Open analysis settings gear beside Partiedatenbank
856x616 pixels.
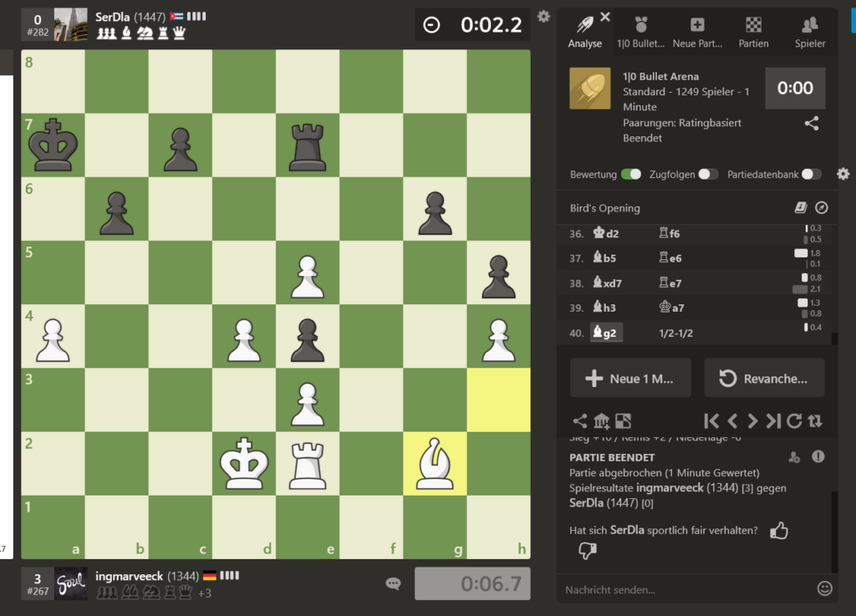coord(843,174)
